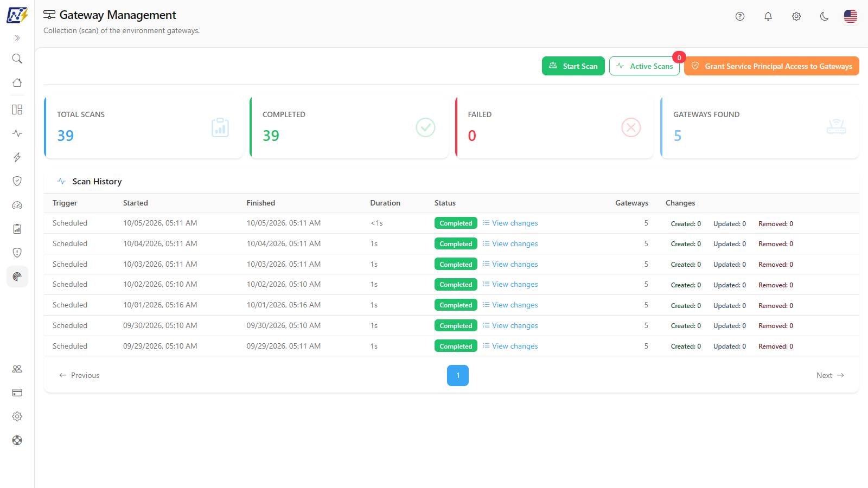The width and height of the screenshot is (868, 488).
Task: Click the Duration column header
Action: pyautogui.click(x=385, y=203)
